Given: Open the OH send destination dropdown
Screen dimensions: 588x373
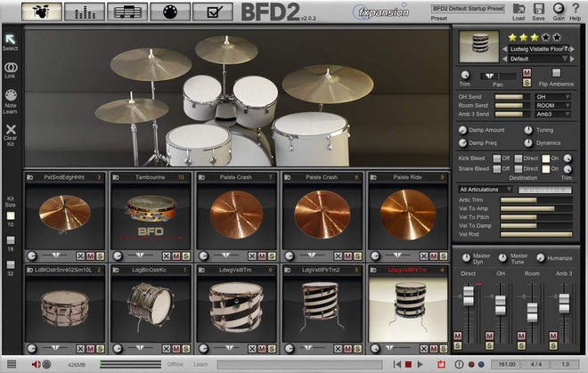Looking at the screenshot, I should tap(552, 97).
